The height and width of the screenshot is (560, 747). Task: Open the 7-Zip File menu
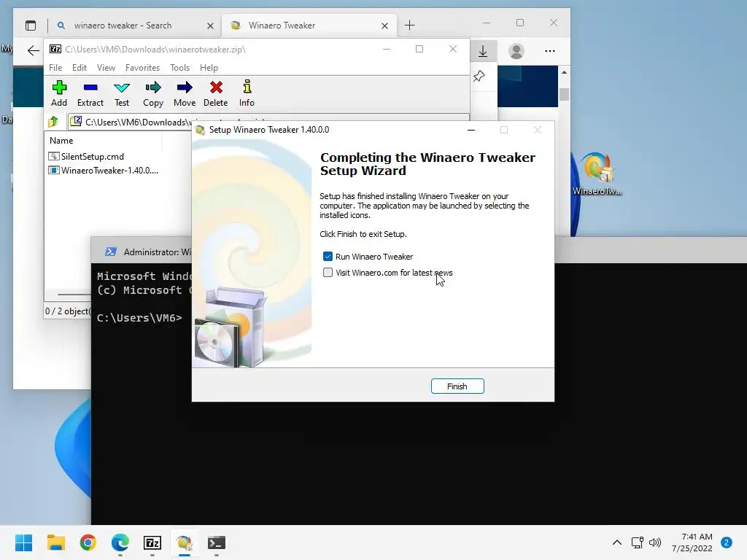click(55, 68)
